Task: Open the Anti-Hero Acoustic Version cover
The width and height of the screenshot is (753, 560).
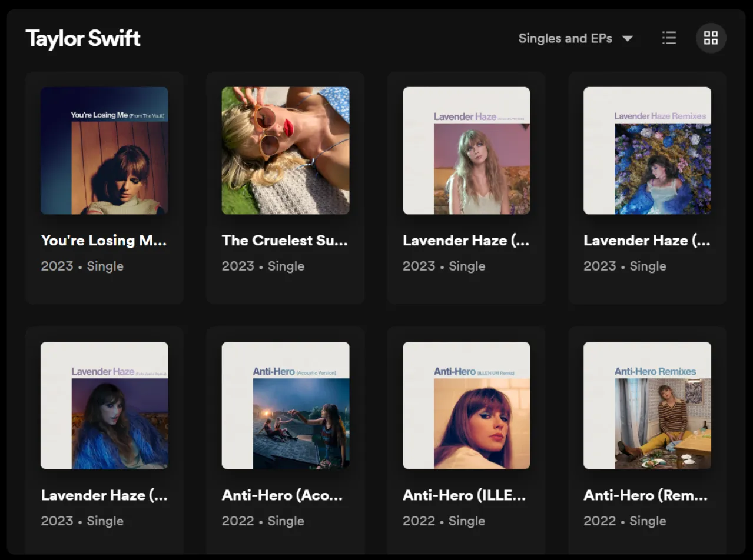Action: [x=285, y=406]
